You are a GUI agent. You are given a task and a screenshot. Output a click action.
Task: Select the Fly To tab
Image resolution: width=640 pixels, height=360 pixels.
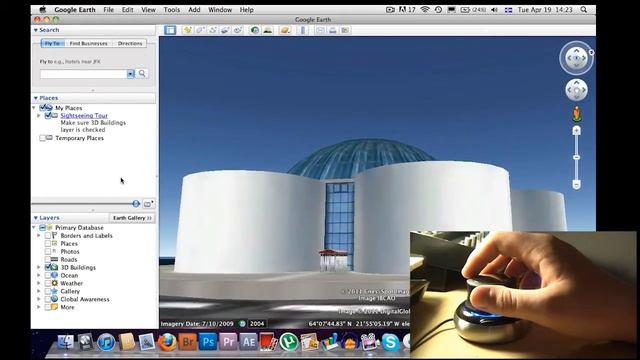click(x=52, y=43)
